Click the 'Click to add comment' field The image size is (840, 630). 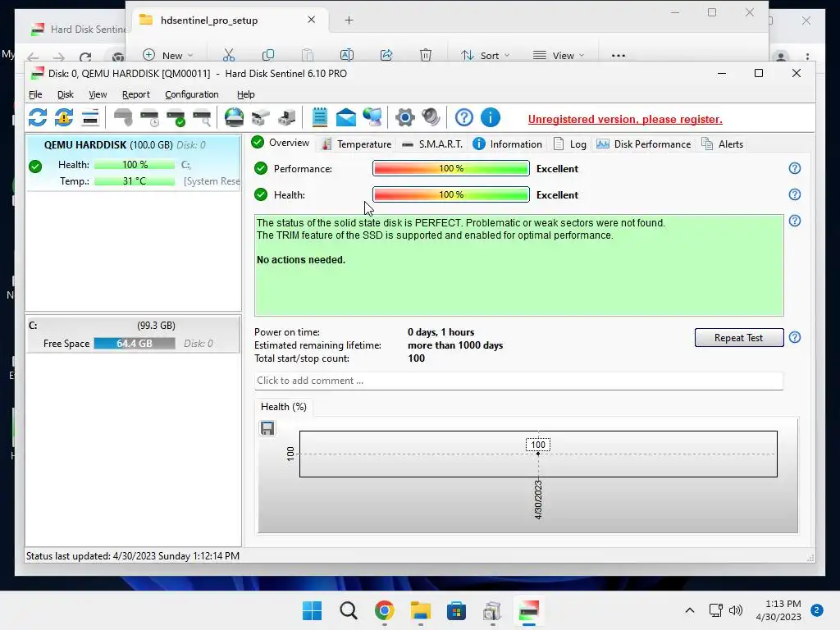518,381
